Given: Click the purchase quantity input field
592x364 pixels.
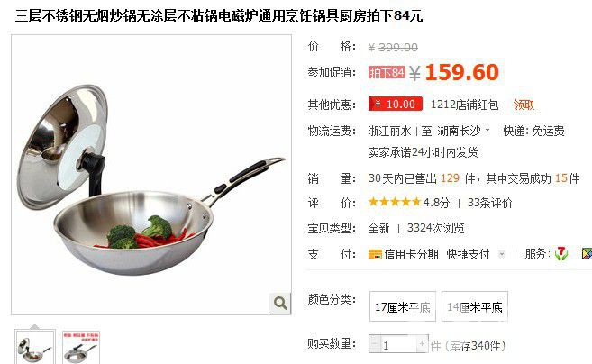Looking at the screenshot, I should [x=398, y=344].
